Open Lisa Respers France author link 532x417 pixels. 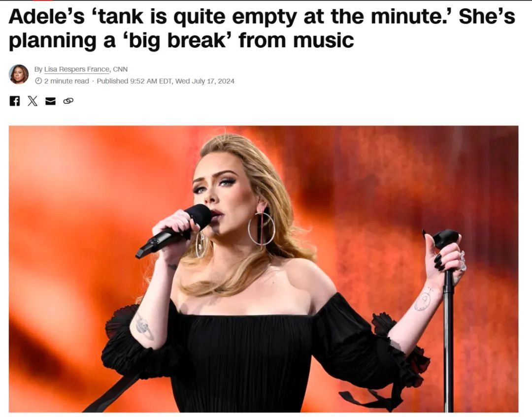tap(77, 69)
